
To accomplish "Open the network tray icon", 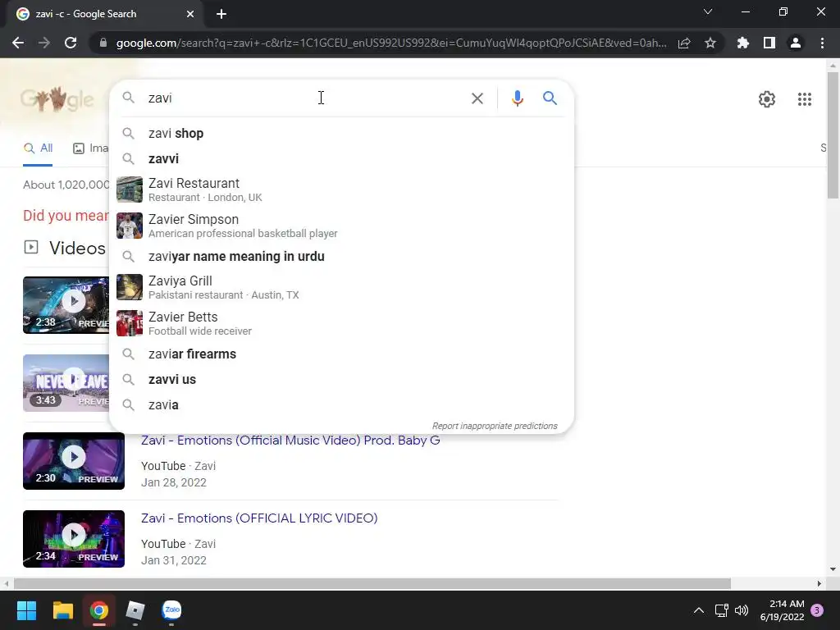I will 721,610.
